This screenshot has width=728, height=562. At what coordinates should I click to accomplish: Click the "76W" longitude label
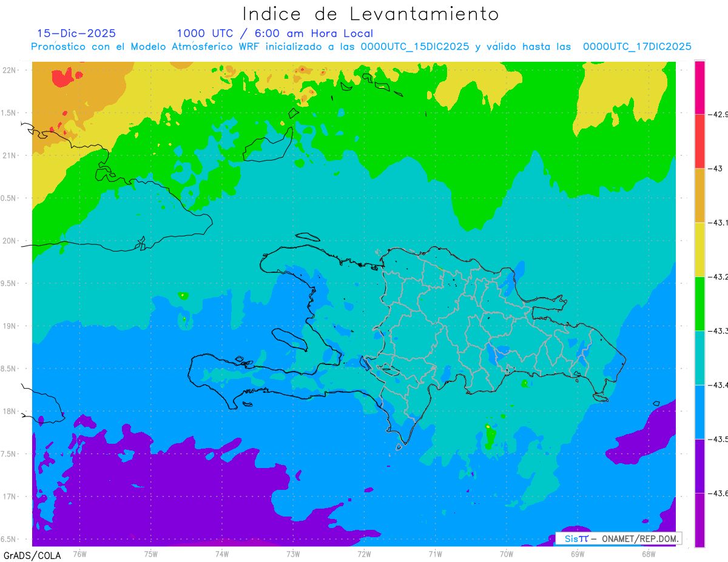(79, 554)
